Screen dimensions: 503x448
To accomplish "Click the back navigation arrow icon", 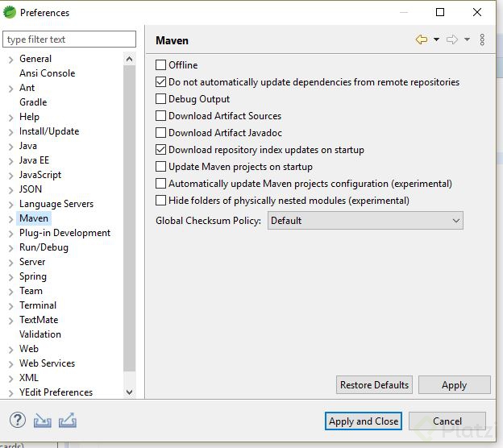I will [422, 39].
